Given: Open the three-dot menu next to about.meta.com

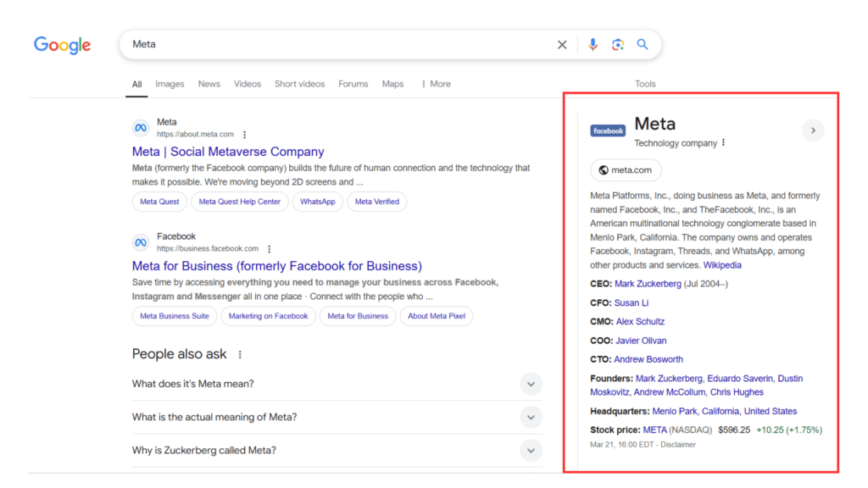Looking at the screenshot, I should click(x=245, y=135).
